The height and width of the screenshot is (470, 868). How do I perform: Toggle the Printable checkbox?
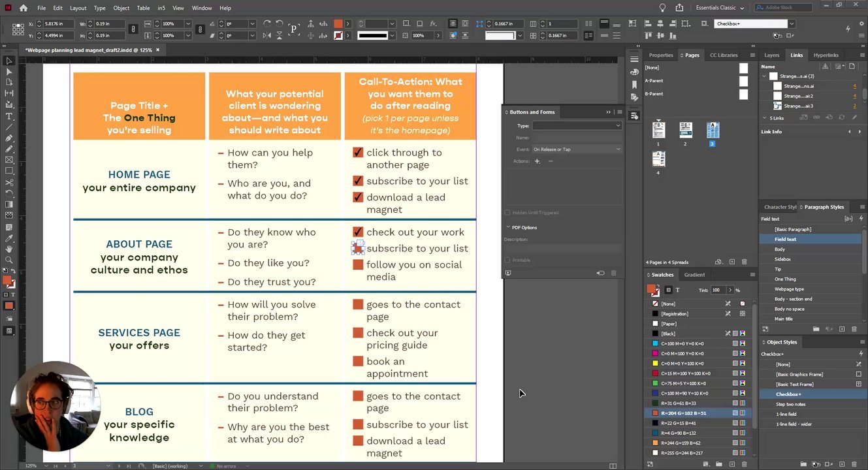pyautogui.click(x=507, y=260)
